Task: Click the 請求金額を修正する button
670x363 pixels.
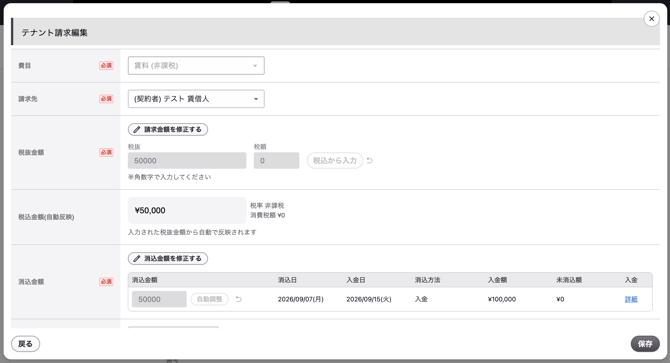Action: 168,129
